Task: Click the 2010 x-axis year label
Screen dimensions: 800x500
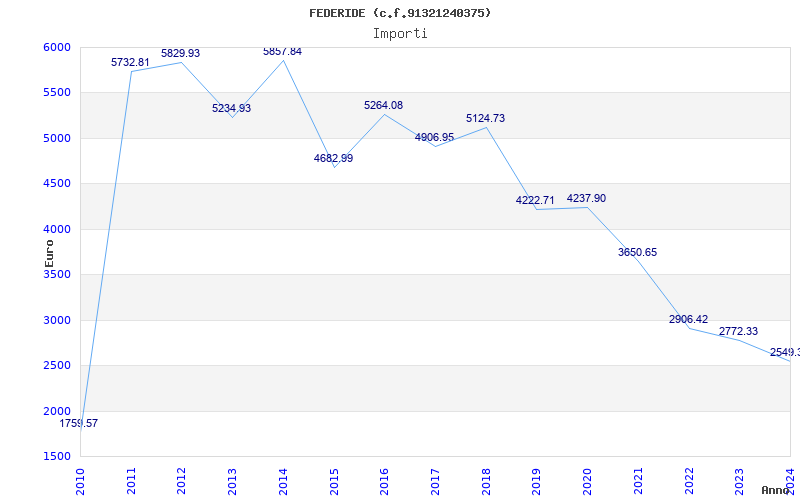Action: pyautogui.click(x=81, y=480)
